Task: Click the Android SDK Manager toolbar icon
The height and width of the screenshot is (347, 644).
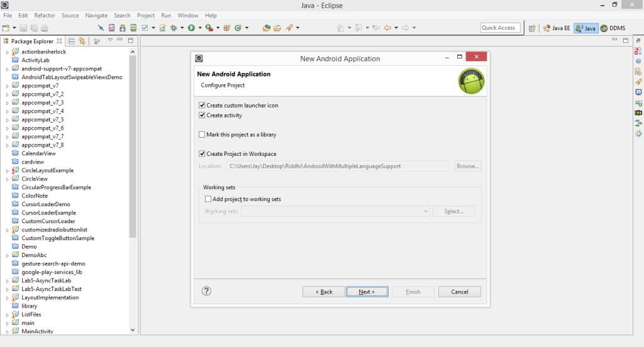Action: 123,28
